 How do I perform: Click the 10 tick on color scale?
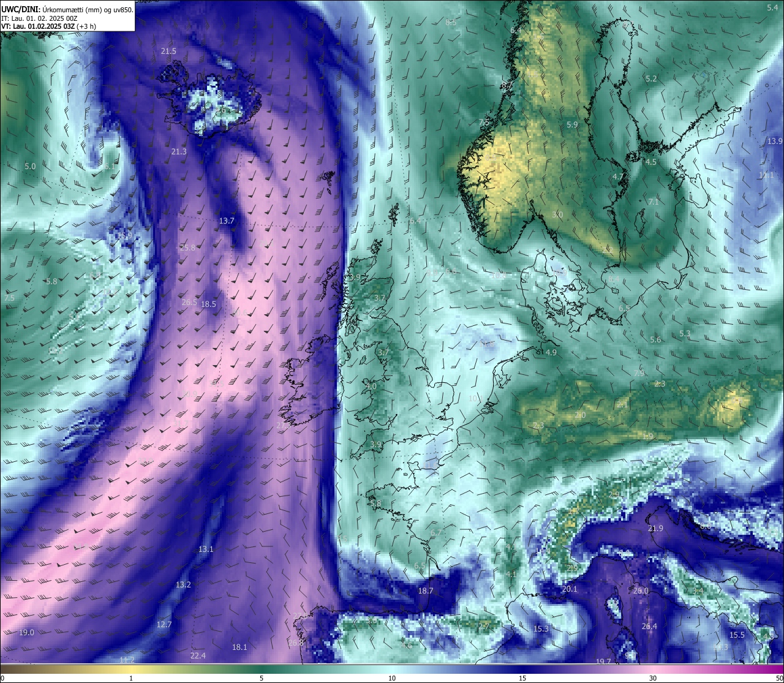point(392,678)
